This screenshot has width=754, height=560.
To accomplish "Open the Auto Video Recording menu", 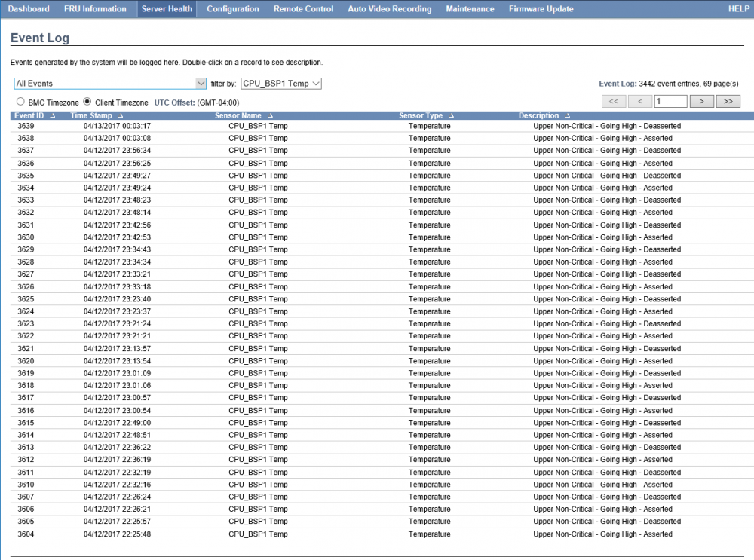I will coord(390,8).
